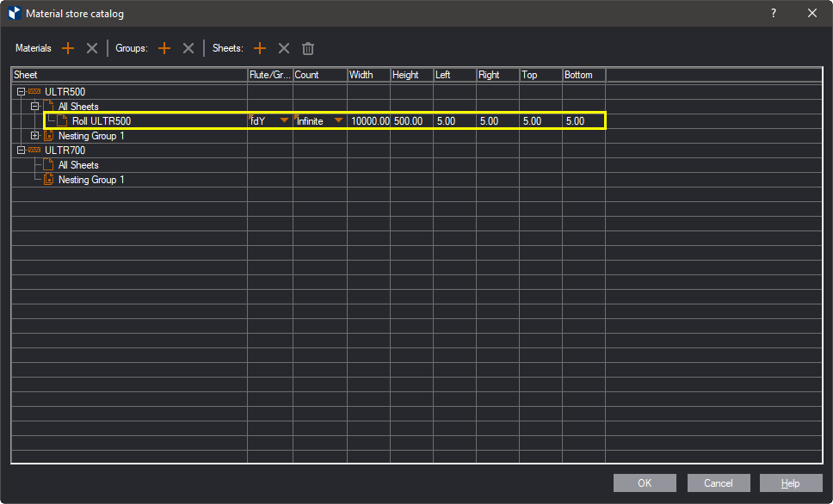Open the Flute/Grain fdY dropdown
Image resolution: width=833 pixels, height=504 pixels.
[284, 121]
